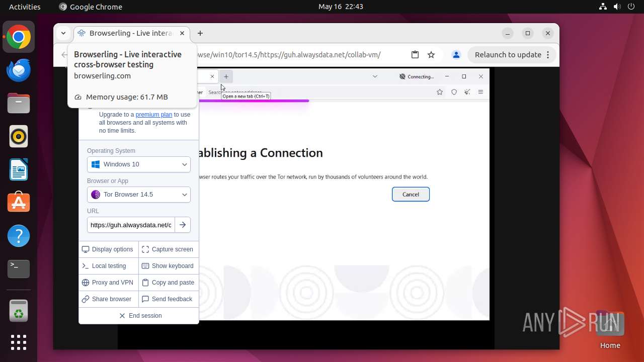The image size is (644, 362).
Task: Close the current Tor Browser tab
Action: coord(212,76)
